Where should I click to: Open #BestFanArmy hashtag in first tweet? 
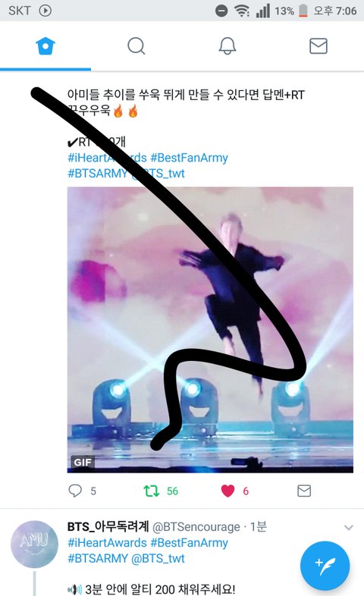[x=190, y=158]
